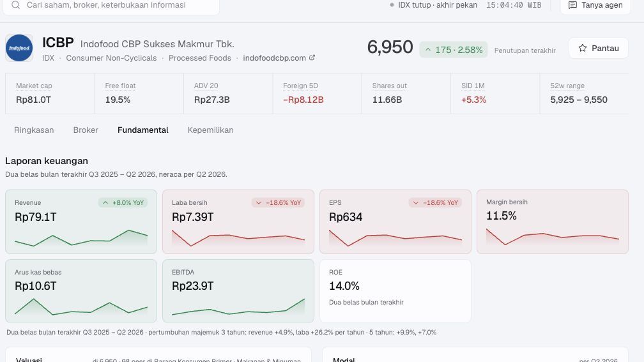Click the star icon on Pantau button

pos(583,48)
